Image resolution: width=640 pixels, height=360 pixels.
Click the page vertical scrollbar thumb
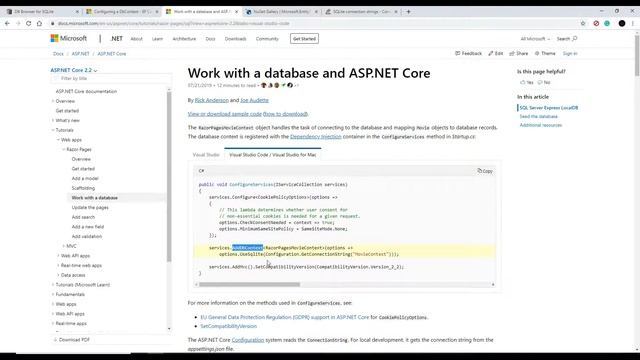coord(637,55)
